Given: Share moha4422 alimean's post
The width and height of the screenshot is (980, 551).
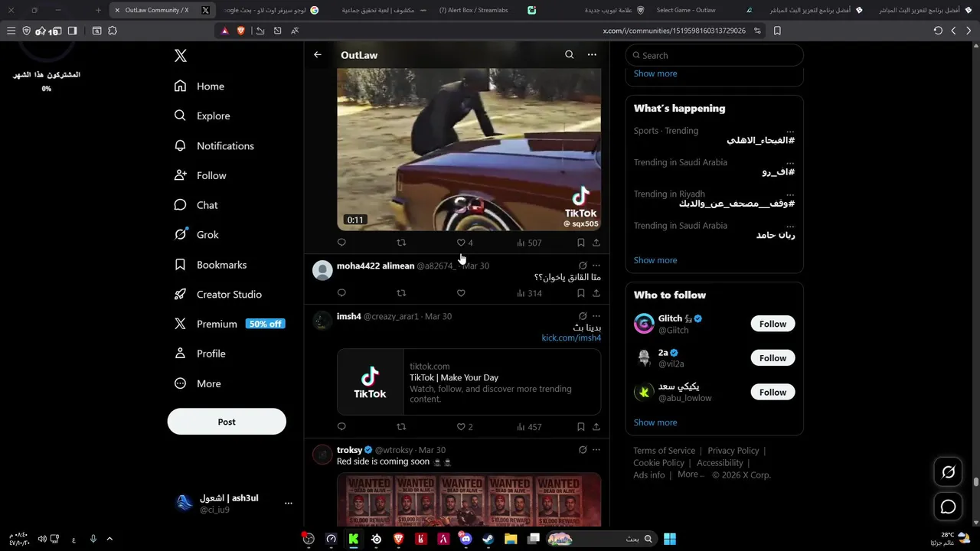Looking at the screenshot, I should [596, 293].
